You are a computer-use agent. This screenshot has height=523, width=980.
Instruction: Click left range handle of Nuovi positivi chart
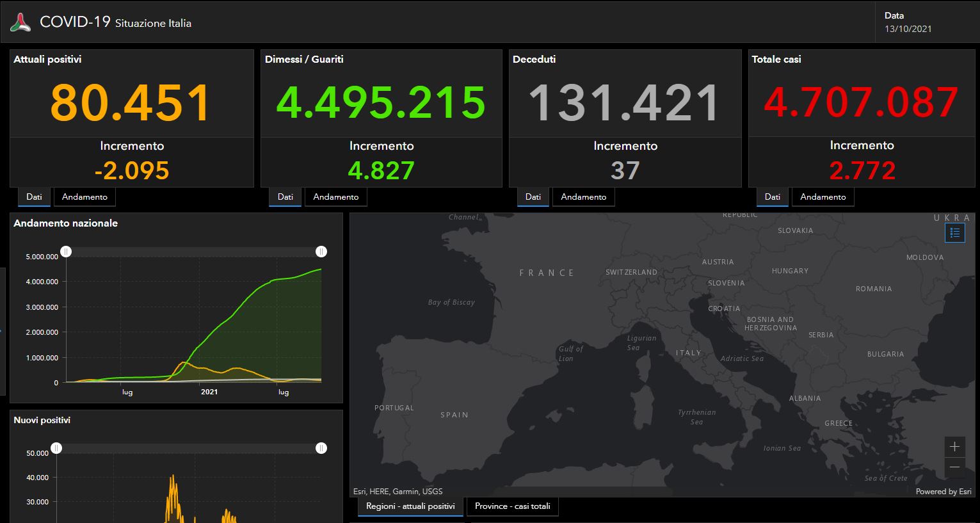point(56,448)
